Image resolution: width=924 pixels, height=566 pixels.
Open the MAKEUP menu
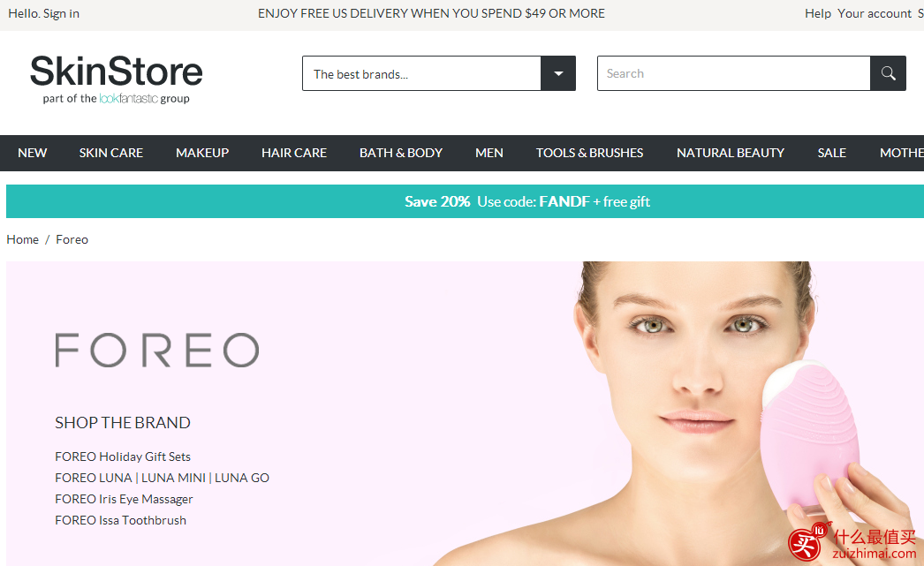coord(202,153)
